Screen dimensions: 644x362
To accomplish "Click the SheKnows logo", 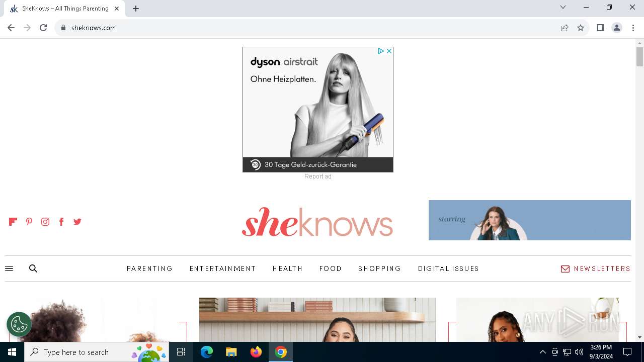I will pos(317,222).
